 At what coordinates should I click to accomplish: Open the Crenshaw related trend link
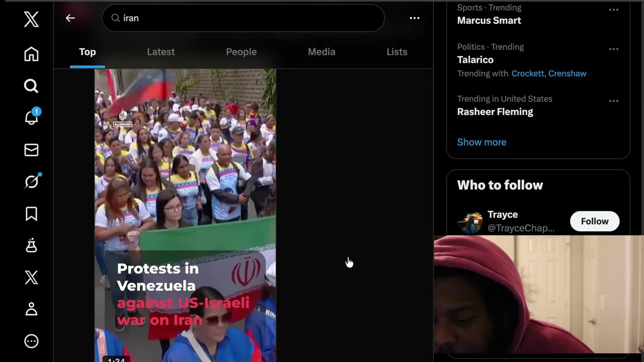pos(567,73)
